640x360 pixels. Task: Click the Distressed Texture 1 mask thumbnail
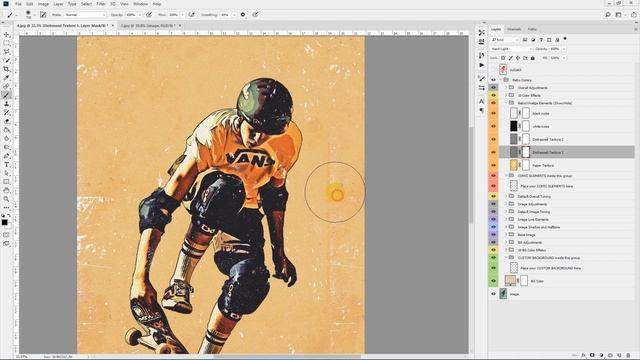pos(526,152)
